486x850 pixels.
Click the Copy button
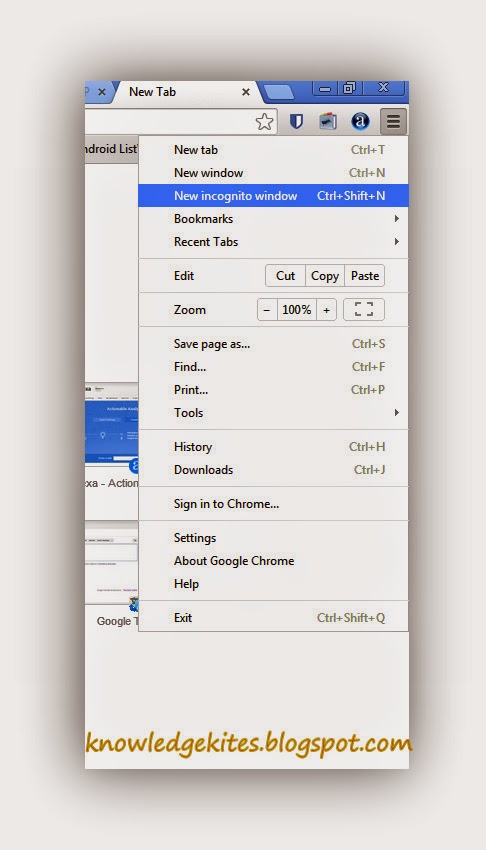point(325,276)
